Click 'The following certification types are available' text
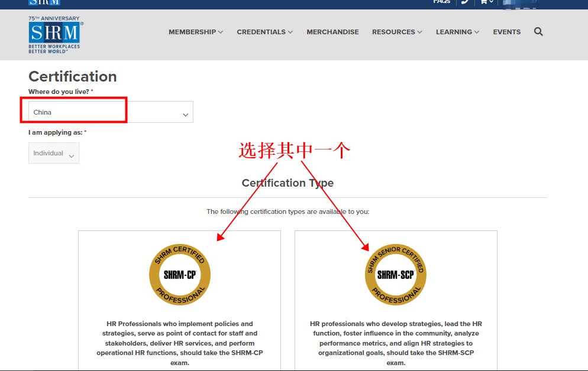Viewport: 588px width, 371px height. tap(287, 211)
